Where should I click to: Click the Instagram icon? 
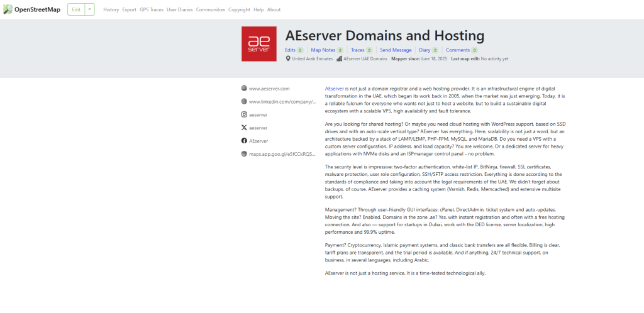pyautogui.click(x=245, y=114)
